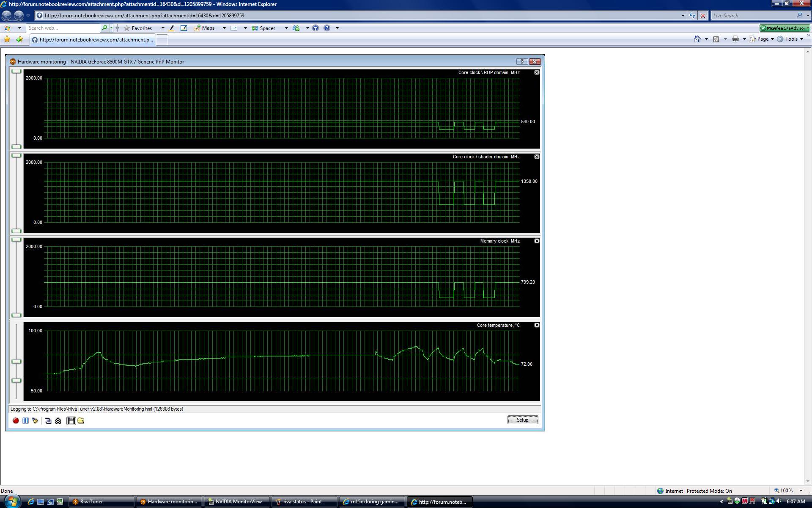Click the 'Search web...' input box
812x508 pixels.
tap(63, 28)
